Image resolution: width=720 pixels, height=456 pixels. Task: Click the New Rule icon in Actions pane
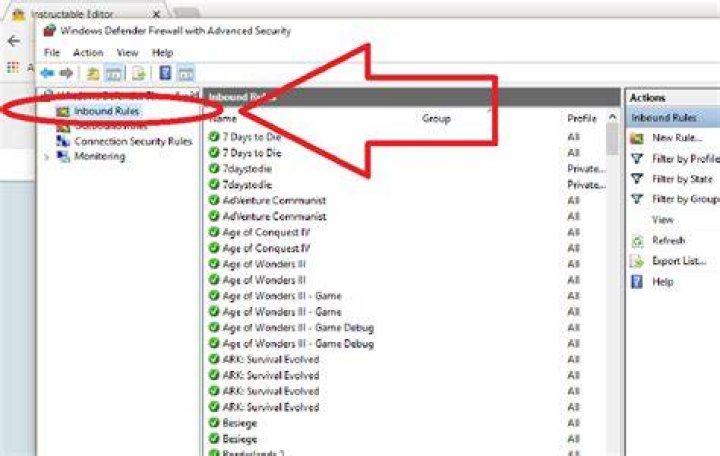pyautogui.click(x=637, y=138)
